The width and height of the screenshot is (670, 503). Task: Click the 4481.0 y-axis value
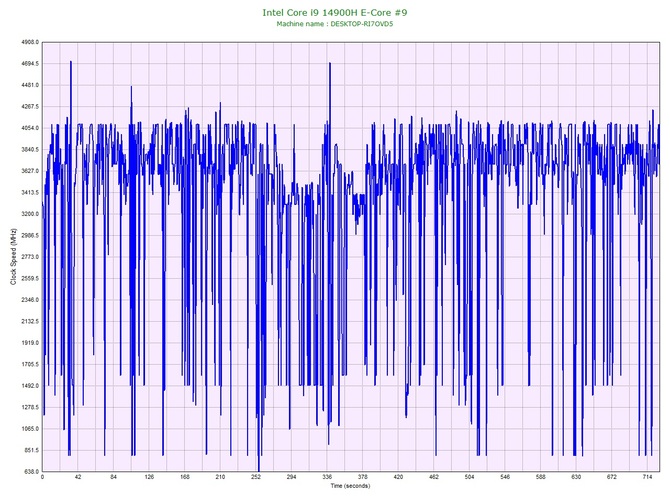(30, 85)
